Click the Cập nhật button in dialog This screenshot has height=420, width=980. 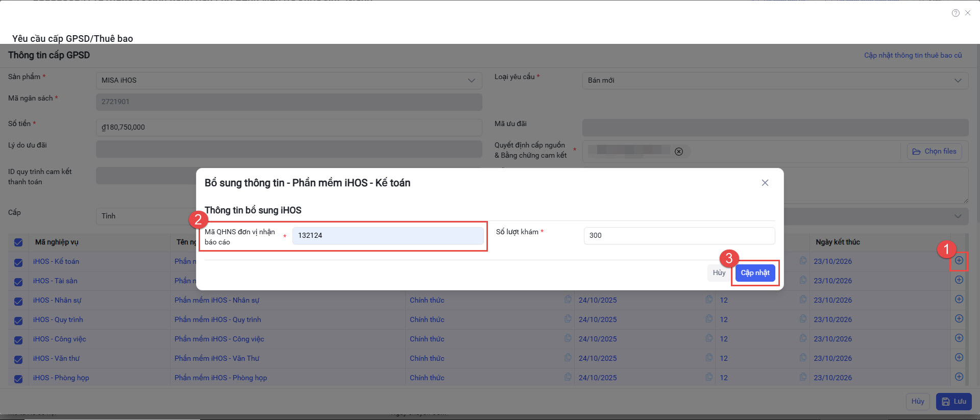(x=755, y=273)
